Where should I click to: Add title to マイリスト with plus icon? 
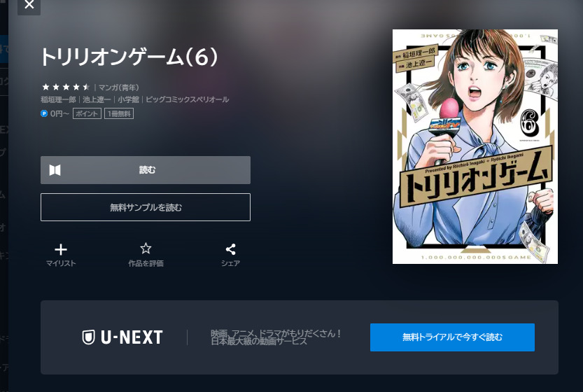tap(61, 249)
